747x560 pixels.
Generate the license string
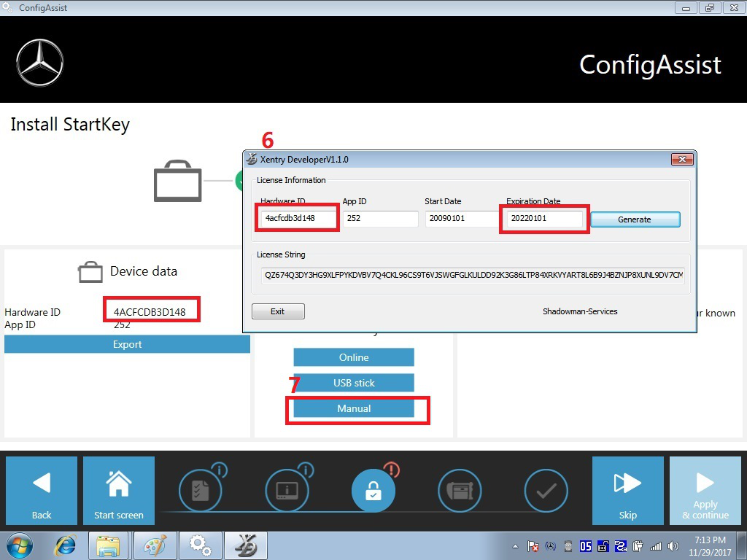[634, 219]
